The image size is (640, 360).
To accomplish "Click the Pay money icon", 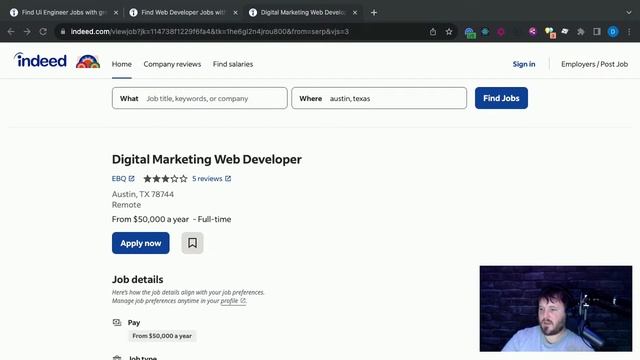I will coord(117,322).
